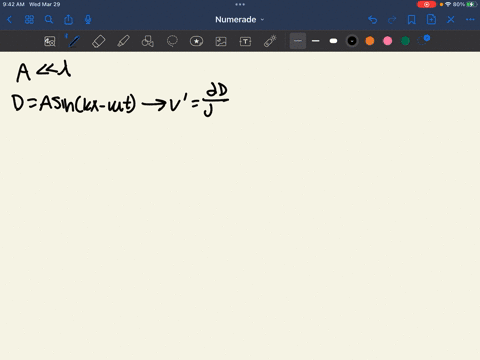The height and width of the screenshot is (360, 480).
Task: Select the Lasso selection tool
Action: [172, 41]
